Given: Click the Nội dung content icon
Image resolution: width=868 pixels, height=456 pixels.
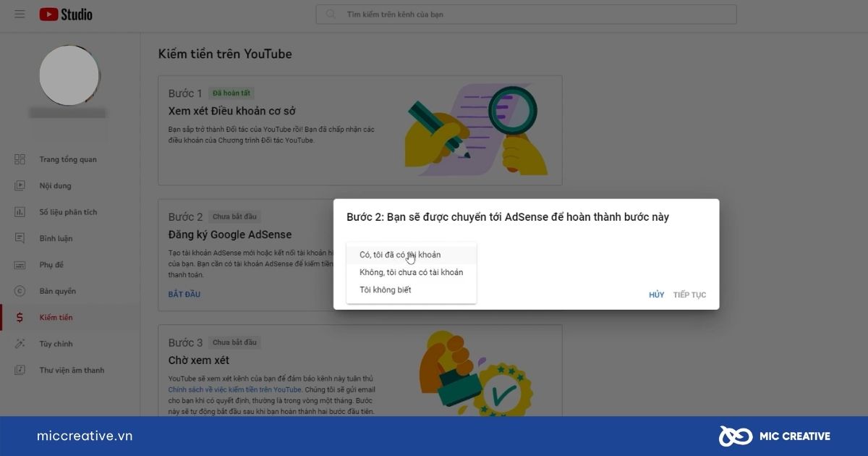Looking at the screenshot, I should (x=20, y=186).
